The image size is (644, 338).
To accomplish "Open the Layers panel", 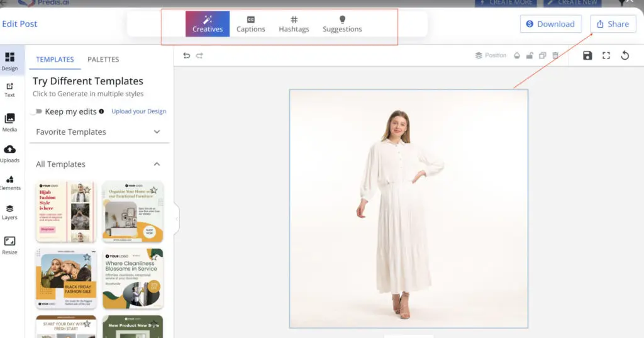I will pyautogui.click(x=9, y=212).
